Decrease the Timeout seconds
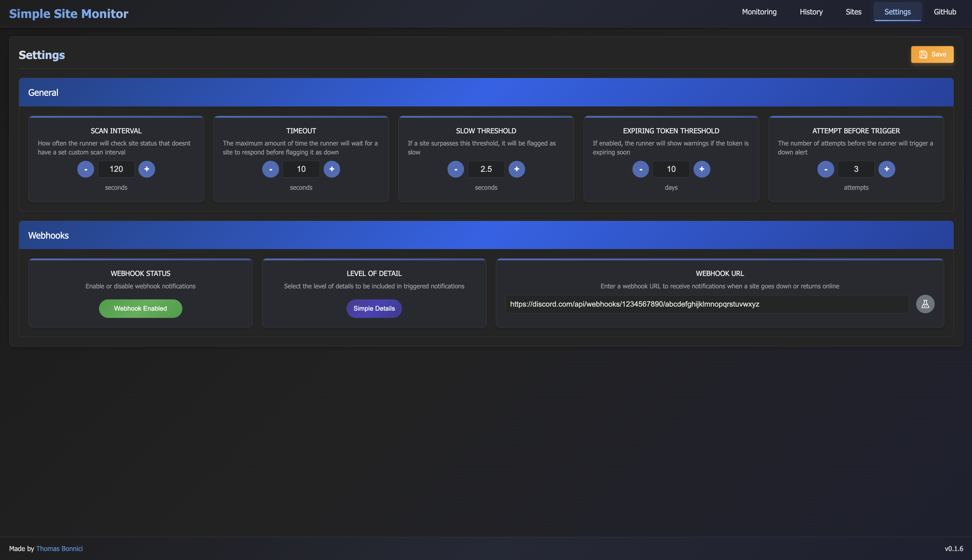This screenshot has height=560, width=972. [x=271, y=169]
